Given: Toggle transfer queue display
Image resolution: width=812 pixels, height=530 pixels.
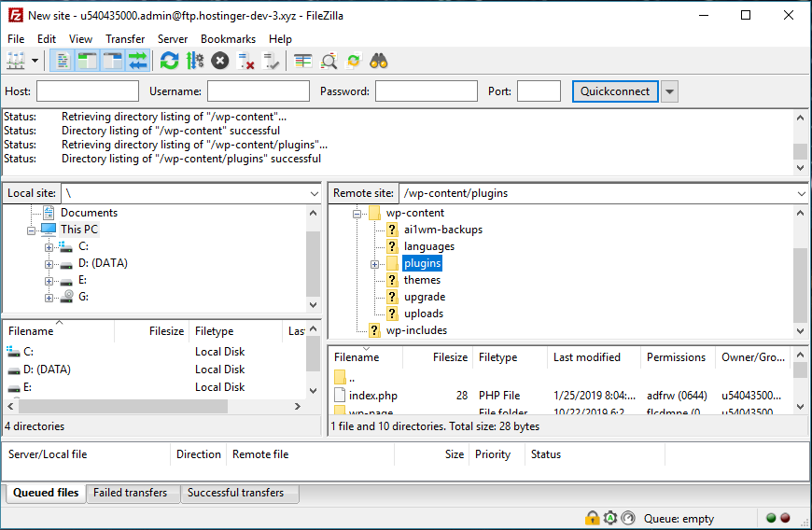Looking at the screenshot, I should click(138, 62).
